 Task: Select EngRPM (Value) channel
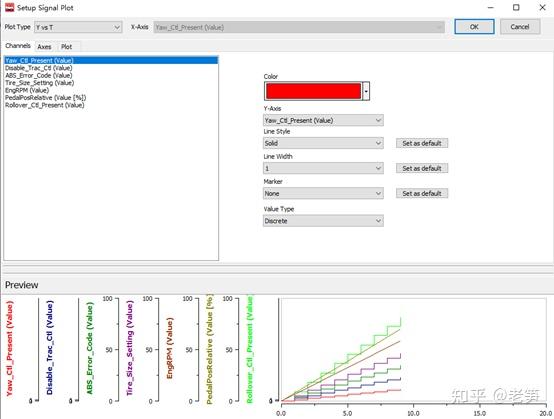[27, 90]
